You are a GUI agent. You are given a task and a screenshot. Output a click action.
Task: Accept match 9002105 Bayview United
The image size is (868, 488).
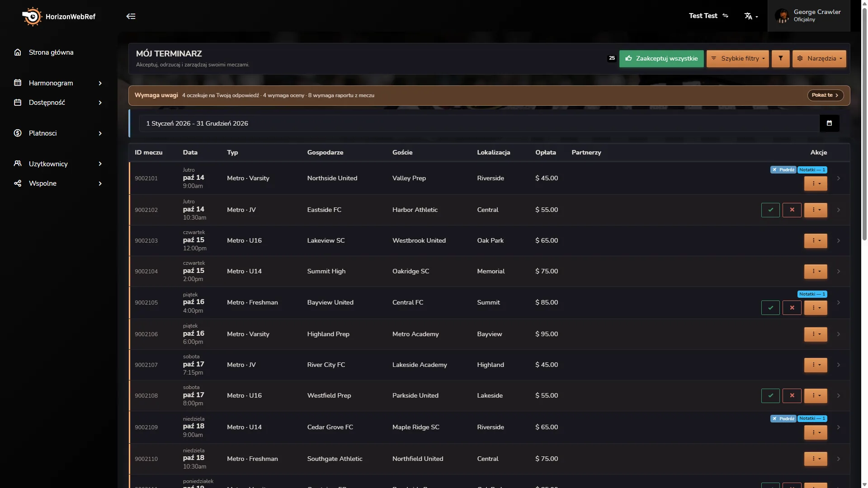tap(770, 308)
